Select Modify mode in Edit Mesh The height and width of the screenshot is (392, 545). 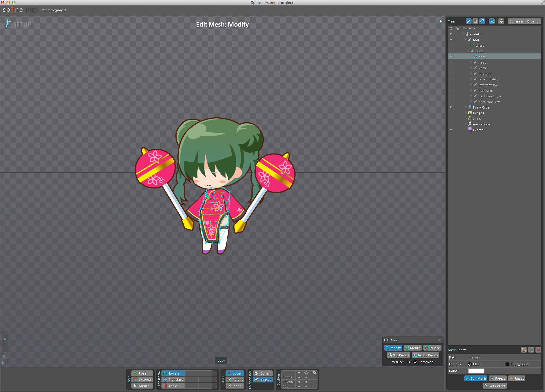tap(393, 348)
